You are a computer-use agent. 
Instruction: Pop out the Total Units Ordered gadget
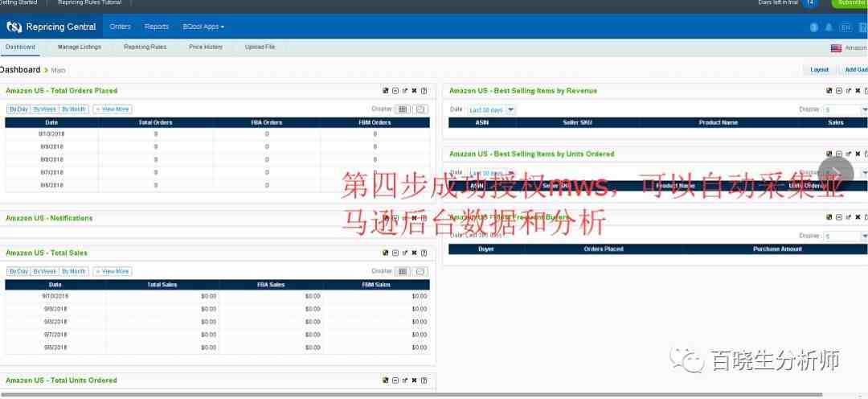click(404, 380)
